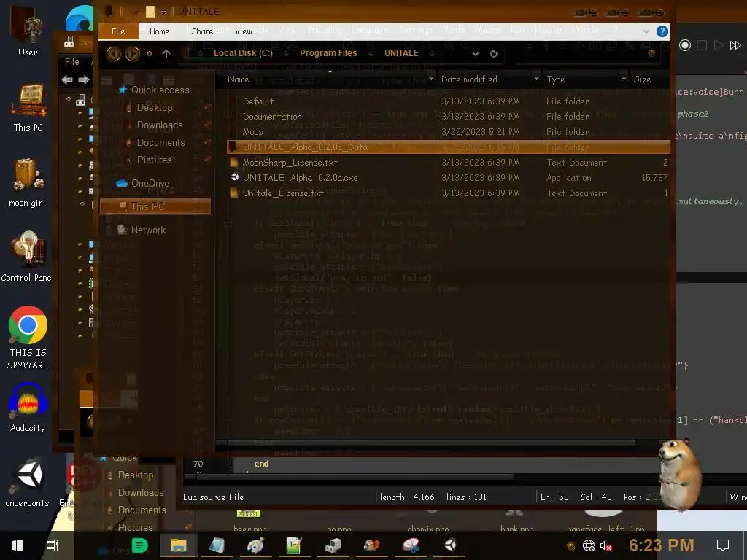Open Control Panel desktop icon

point(27,257)
